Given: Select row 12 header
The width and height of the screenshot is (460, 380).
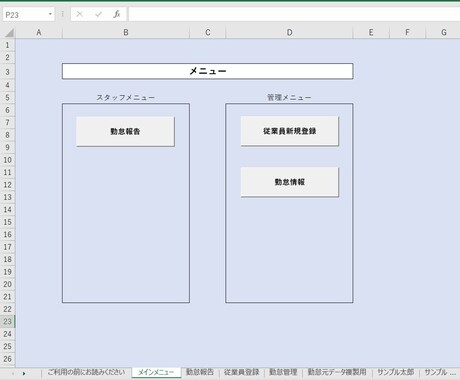Looking at the screenshot, I should (x=8, y=185).
